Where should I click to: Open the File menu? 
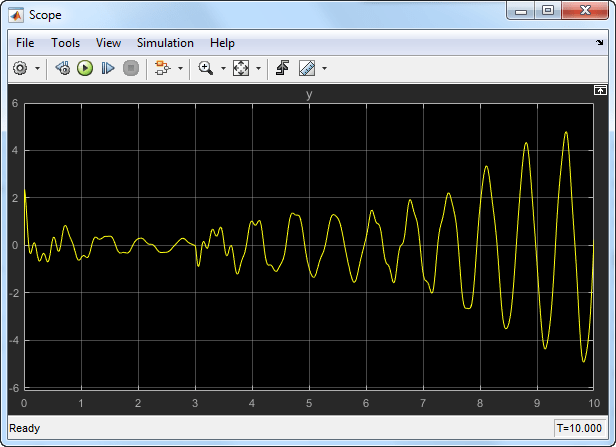coord(25,43)
